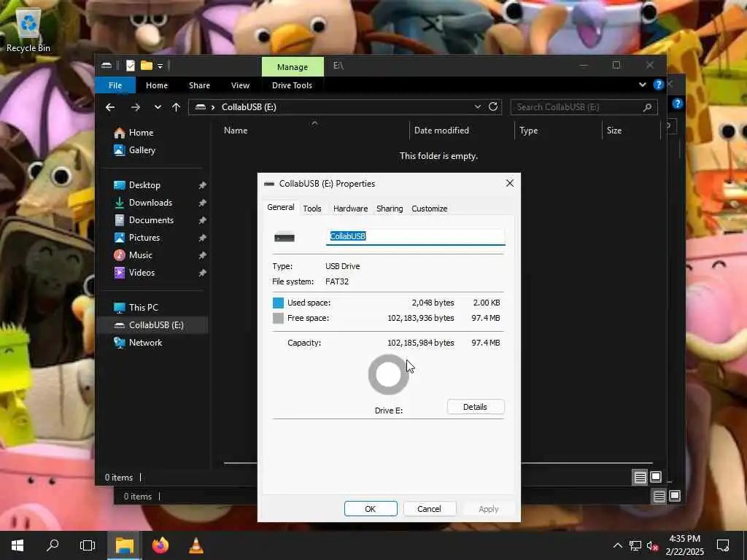The height and width of the screenshot is (560, 747).
Task: Click the Properties quick access icon
Action: point(130,66)
